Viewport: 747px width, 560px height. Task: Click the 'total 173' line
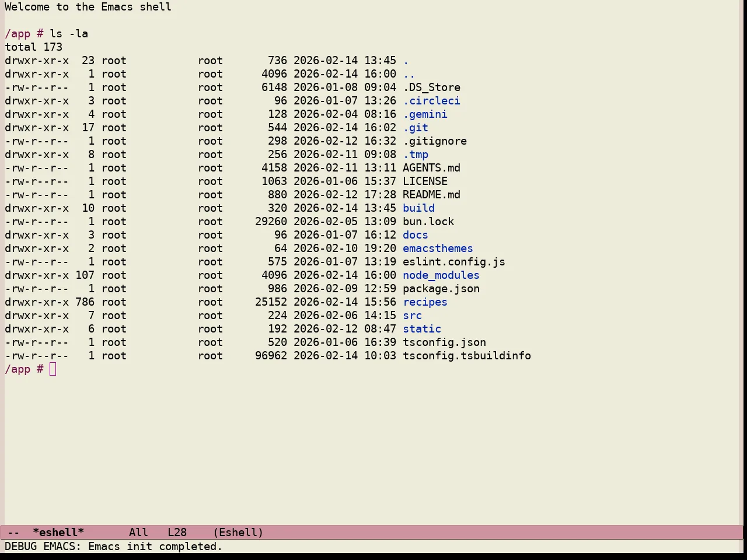point(34,47)
